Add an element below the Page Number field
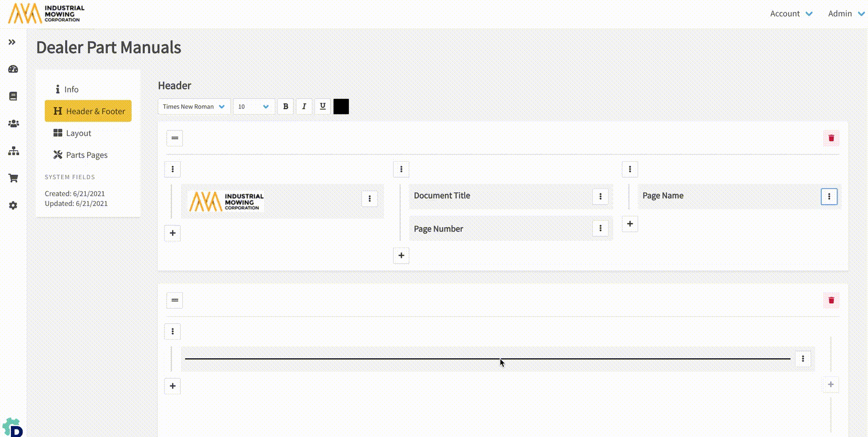This screenshot has height=437, width=868. coord(401,256)
